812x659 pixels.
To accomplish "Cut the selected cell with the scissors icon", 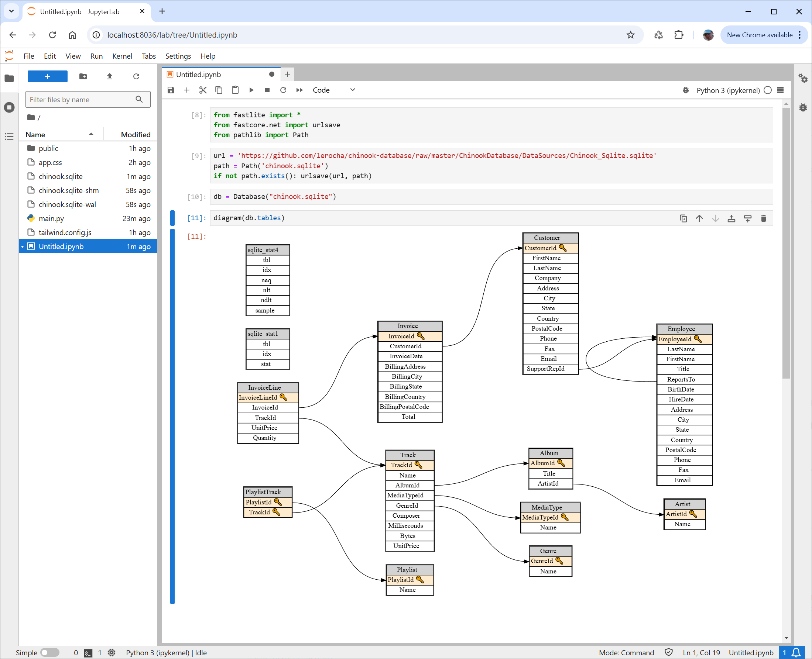I will tap(203, 90).
